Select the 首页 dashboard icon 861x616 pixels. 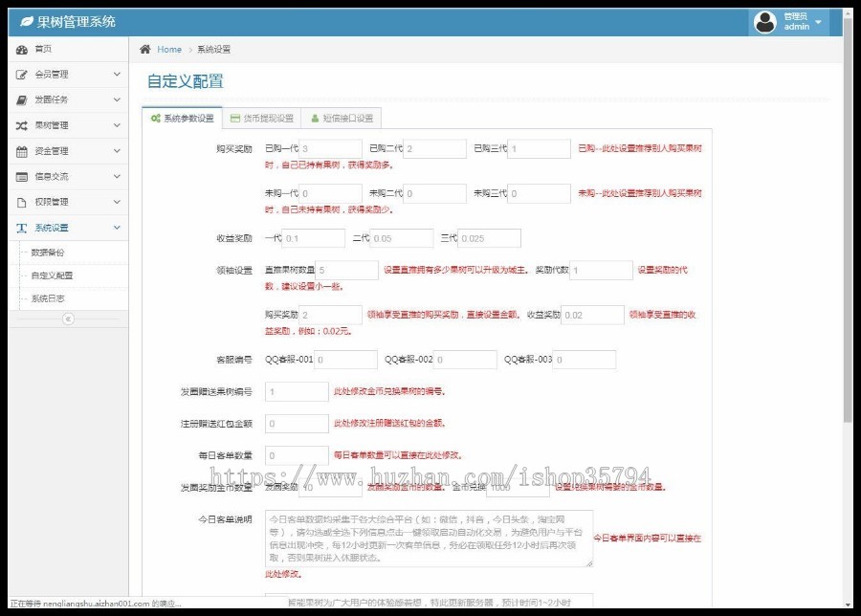21,50
